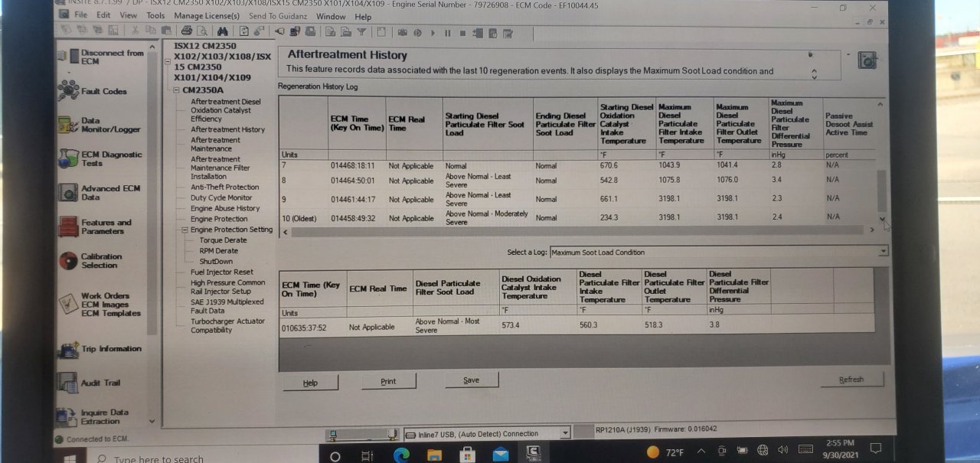Click the Play toolbar control

coord(433,33)
